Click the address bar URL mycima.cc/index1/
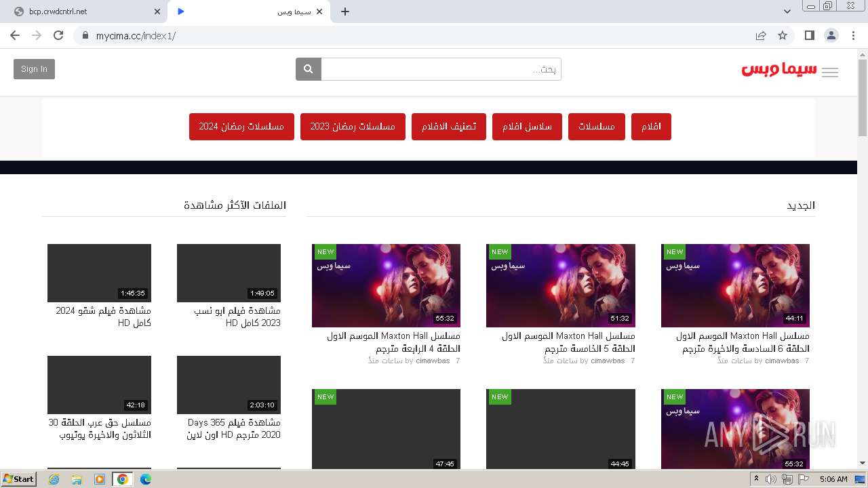868x488 pixels. tap(136, 35)
